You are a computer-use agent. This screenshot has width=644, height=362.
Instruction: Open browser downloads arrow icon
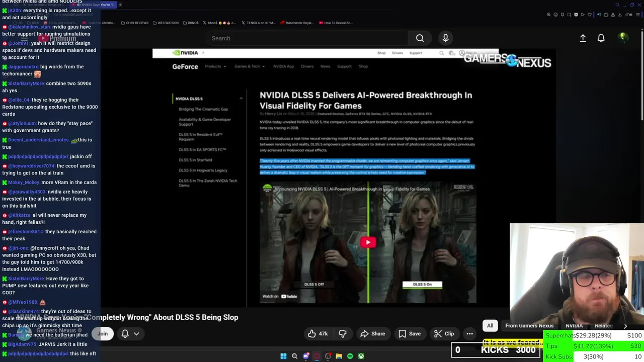pyautogui.click(x=620, y=15)
